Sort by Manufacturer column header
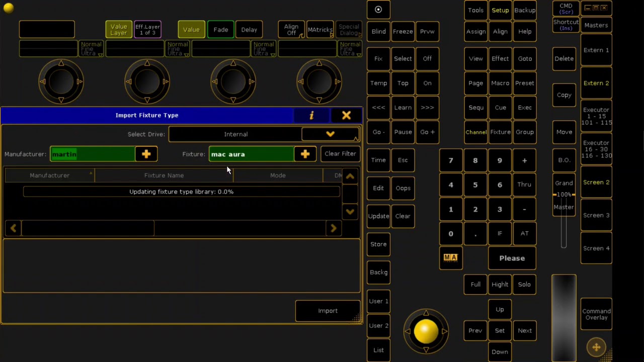 [x=50, y=175]
